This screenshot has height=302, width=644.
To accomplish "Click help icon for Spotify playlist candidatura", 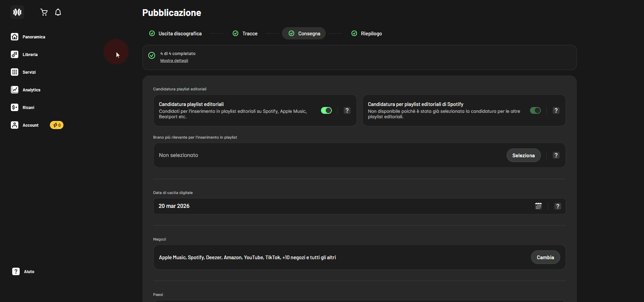I will click(556, 111).
